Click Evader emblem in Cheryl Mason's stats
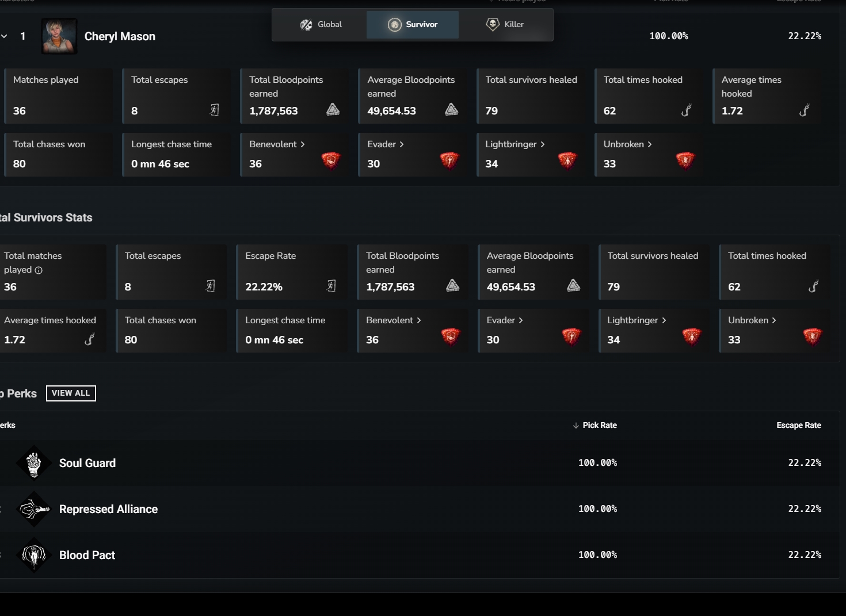Screen dimensions: 846x616 coord(449,160)
